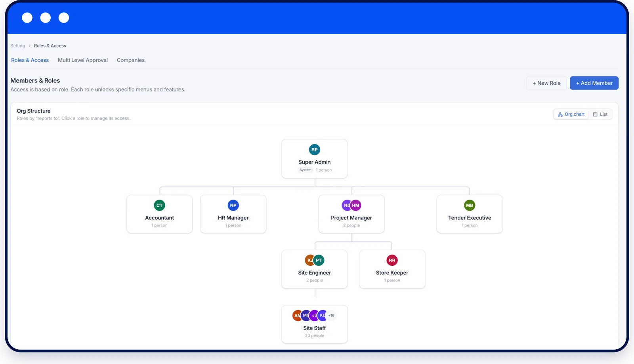Click the NP avatar on HR Manager

click(233, 205)
